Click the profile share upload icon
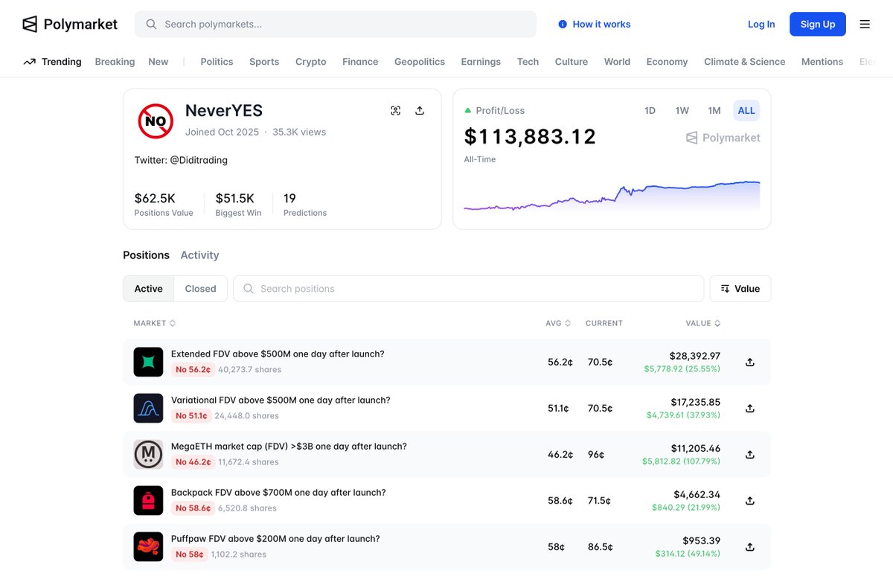 pos(420,110)
